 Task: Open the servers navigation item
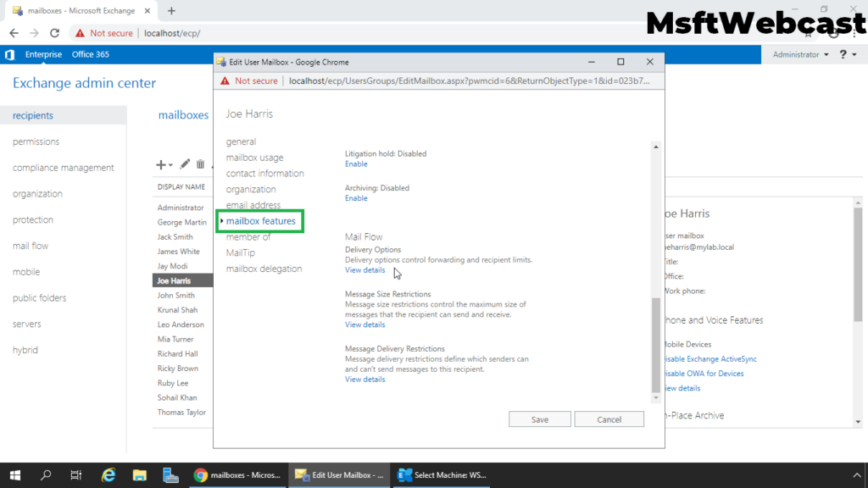pyautogui.click(x=26, y=324)
